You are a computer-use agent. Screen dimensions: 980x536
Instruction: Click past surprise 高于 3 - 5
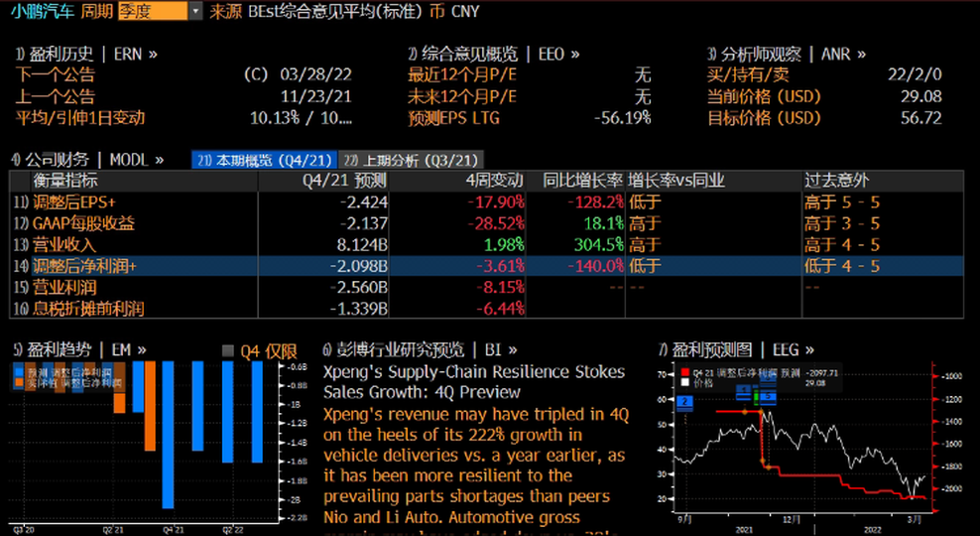pos(842,223)
